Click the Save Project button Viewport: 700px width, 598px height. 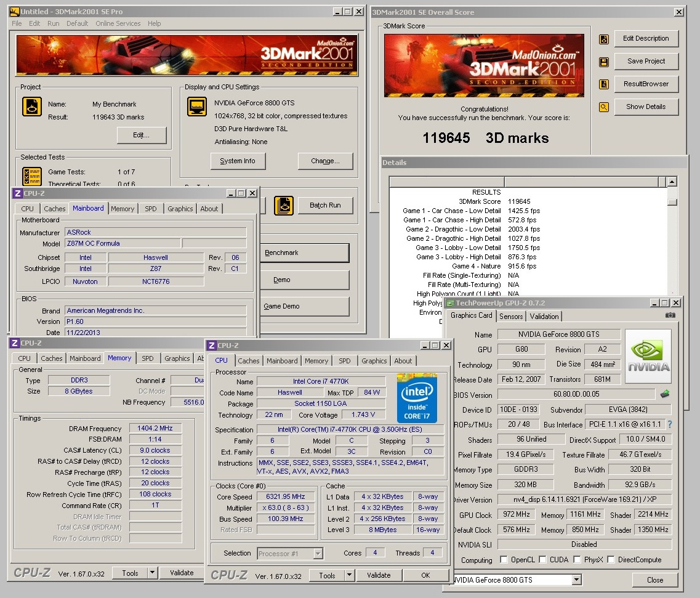646,61
